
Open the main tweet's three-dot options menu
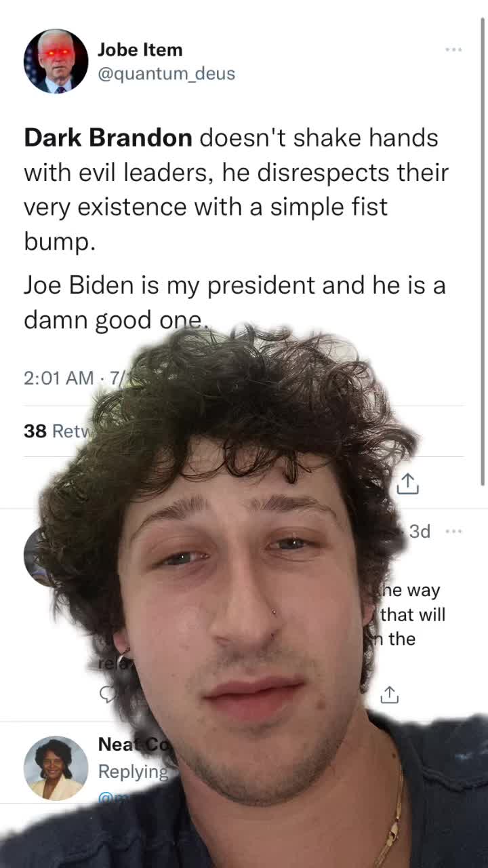pos(453,50)
